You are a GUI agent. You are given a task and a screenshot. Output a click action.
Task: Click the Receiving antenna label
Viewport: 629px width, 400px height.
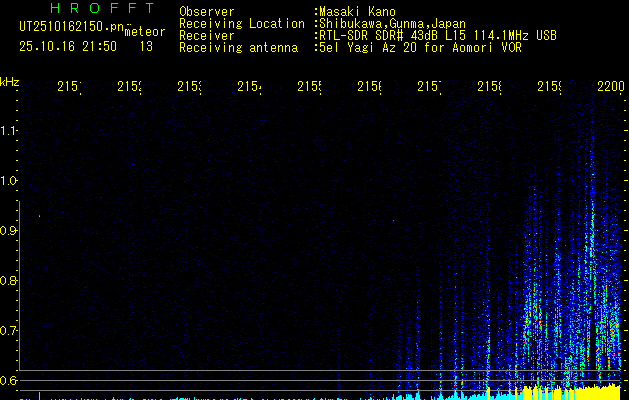[x=238, y=48]
